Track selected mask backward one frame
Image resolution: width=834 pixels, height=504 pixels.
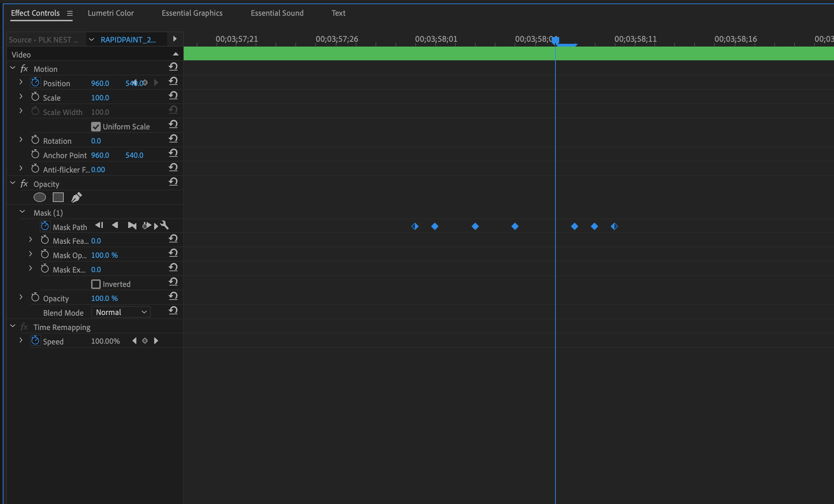99,225
